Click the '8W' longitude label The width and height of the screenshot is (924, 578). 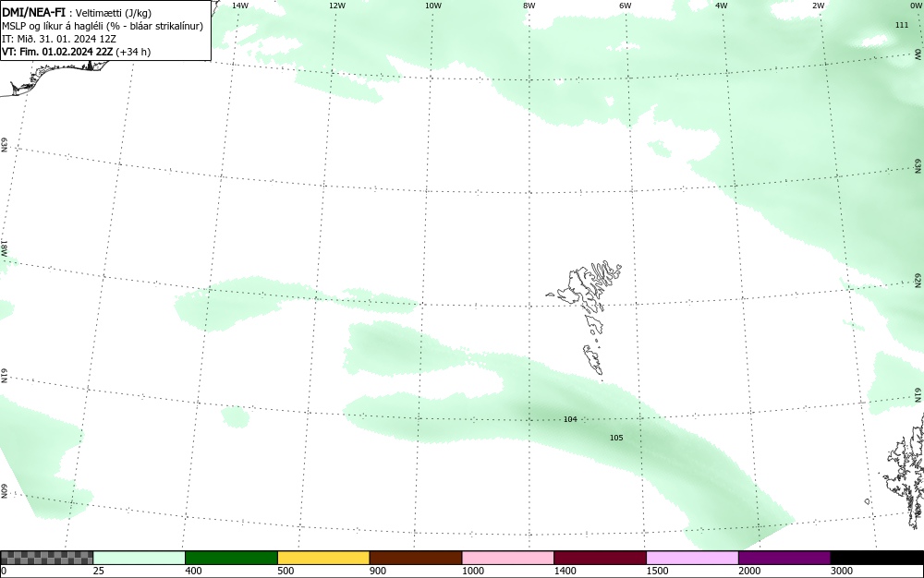(x=529, y=6)
